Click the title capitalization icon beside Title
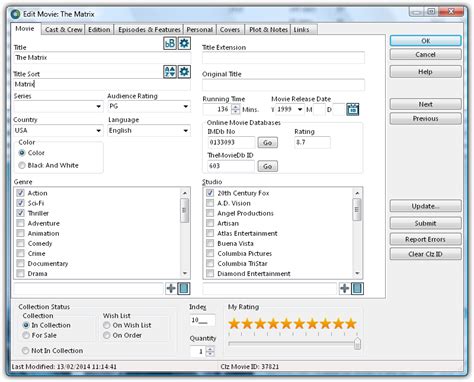The height and width of the screenshot is (382, 474). tap(170, 43)
